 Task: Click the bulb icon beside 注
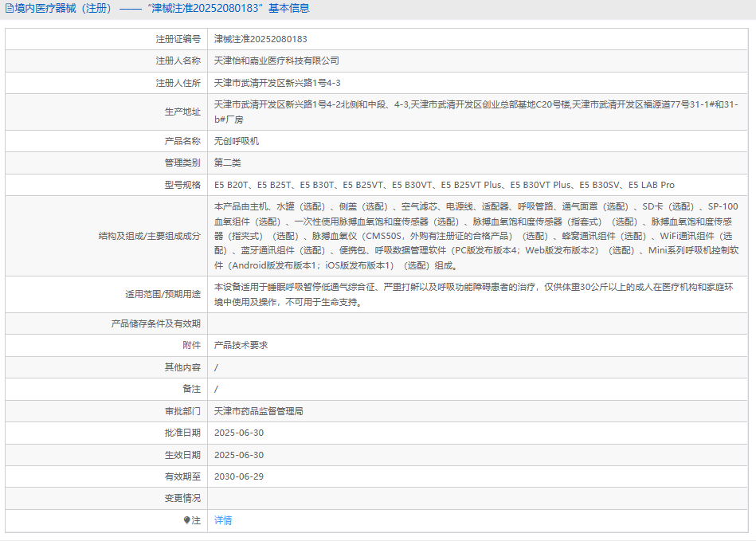click(187, 520)
